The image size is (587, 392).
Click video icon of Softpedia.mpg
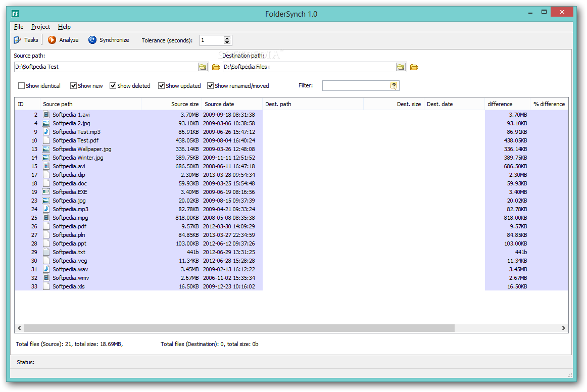point(46,218)
